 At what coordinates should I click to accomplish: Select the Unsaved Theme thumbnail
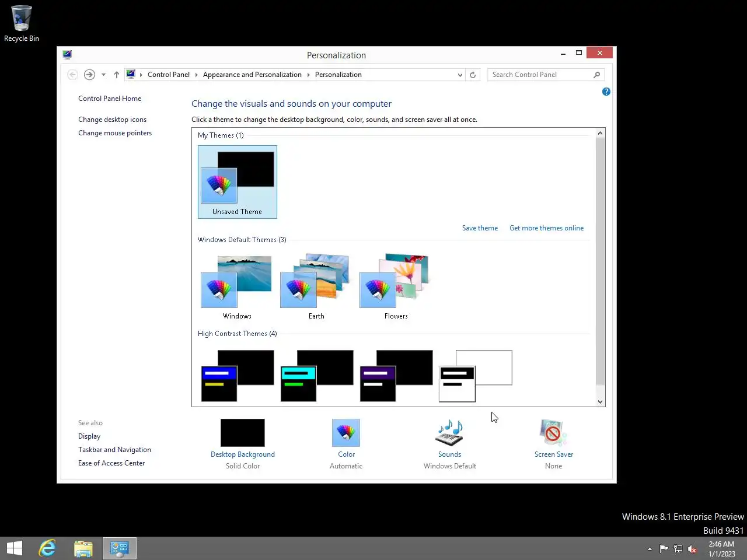pos(238,182)
